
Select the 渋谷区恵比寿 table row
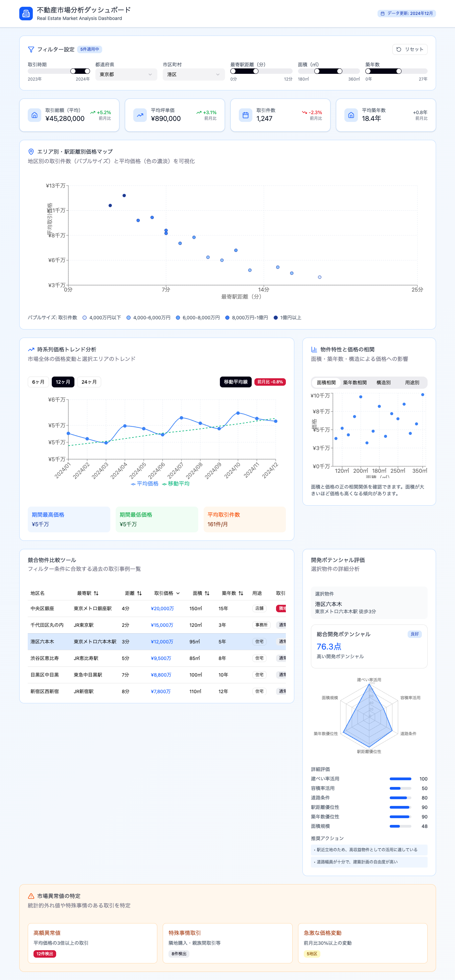(x=157, y=658)
